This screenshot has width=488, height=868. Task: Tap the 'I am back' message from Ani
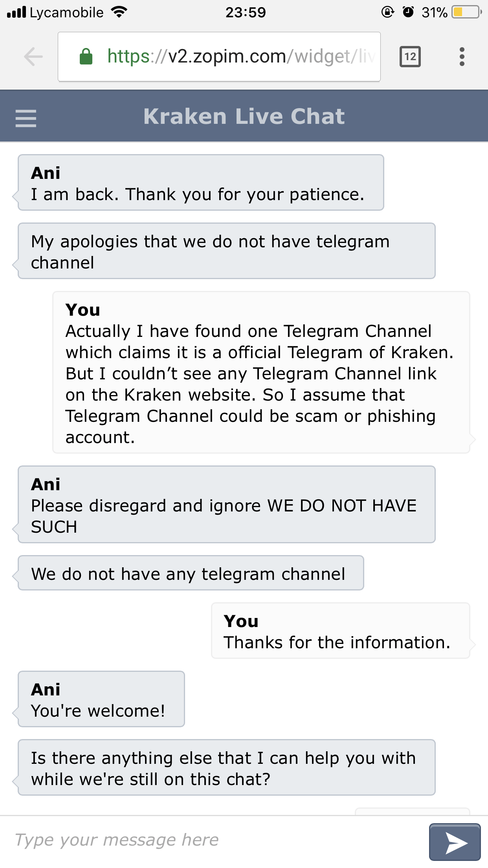point(201,182)
